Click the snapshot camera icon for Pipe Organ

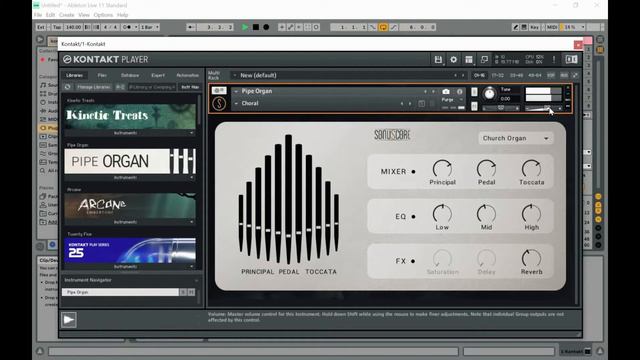tap(446, 91)
